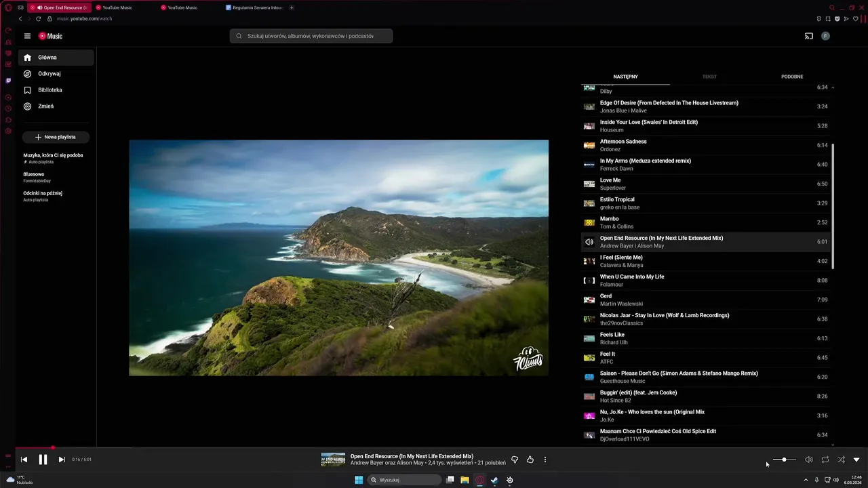868x488 pixels.
Task: Open a new browser tab
Action: (x=292, y=7)
